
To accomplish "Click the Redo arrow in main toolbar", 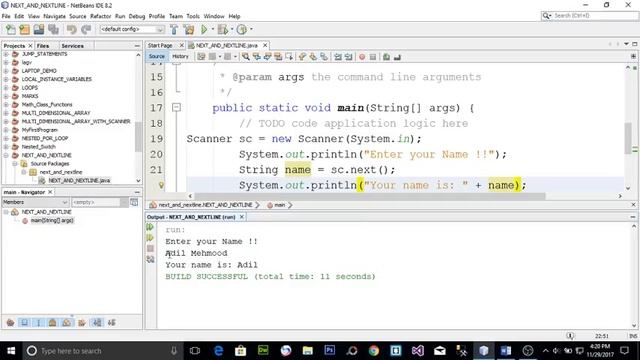I will [86, 29].
